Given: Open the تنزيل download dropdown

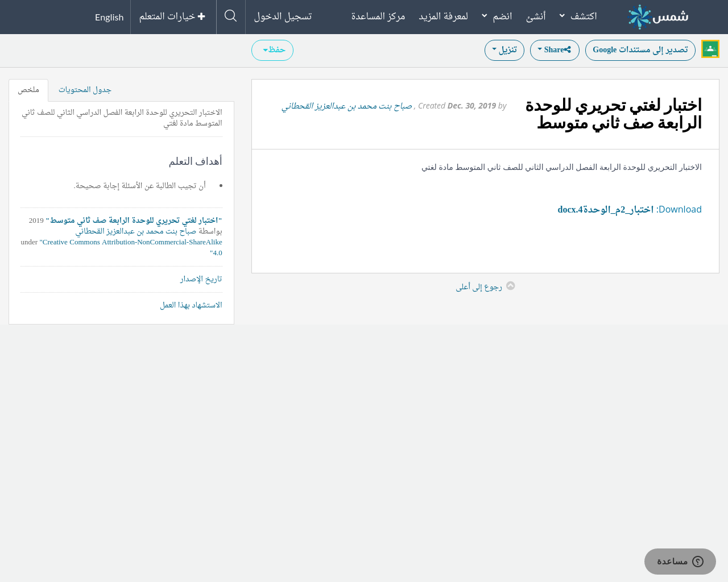Looking at the screenshot, I should (x=504, y=50).
